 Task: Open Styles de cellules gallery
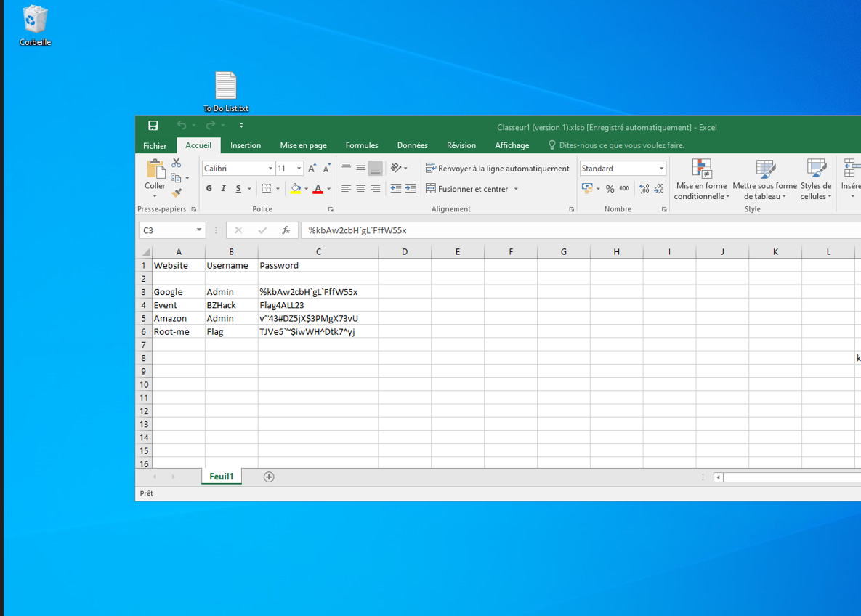coord(816,179)
